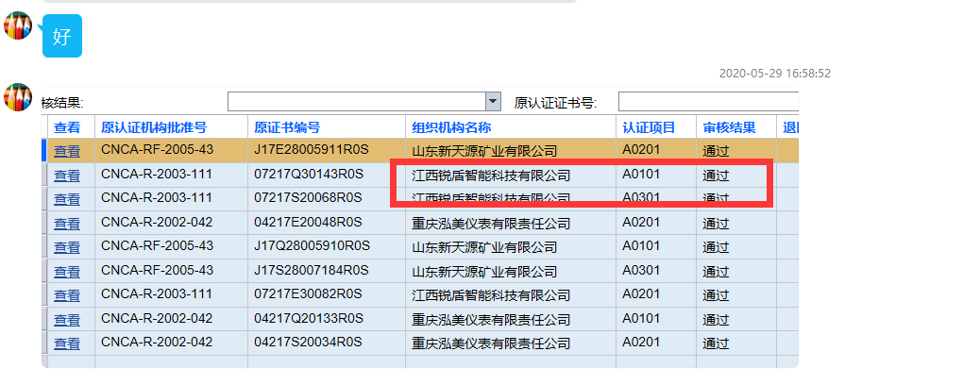Select certificate number 07217Q30143R0S
The image size is (980, 385).
pyautogui.click(x=309, y=173)
